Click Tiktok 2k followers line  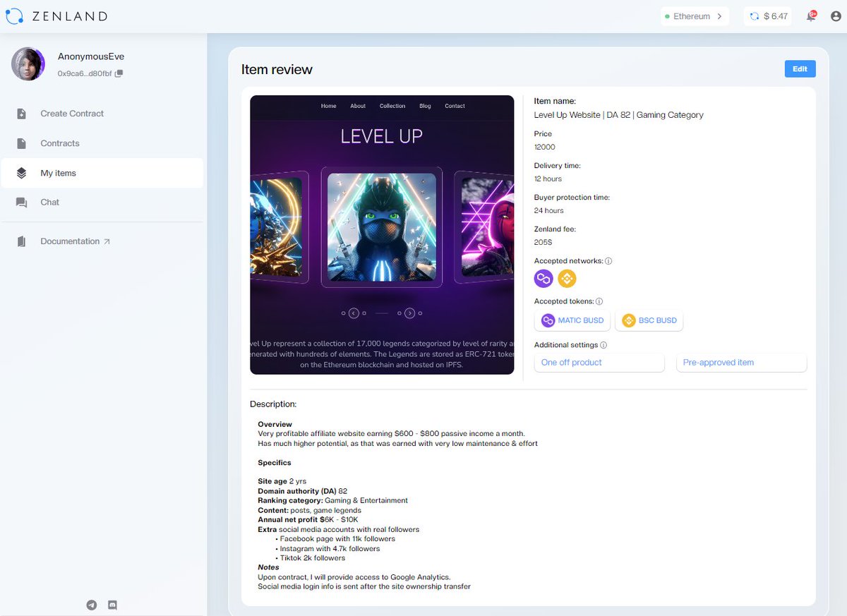(x=313, y=558)
